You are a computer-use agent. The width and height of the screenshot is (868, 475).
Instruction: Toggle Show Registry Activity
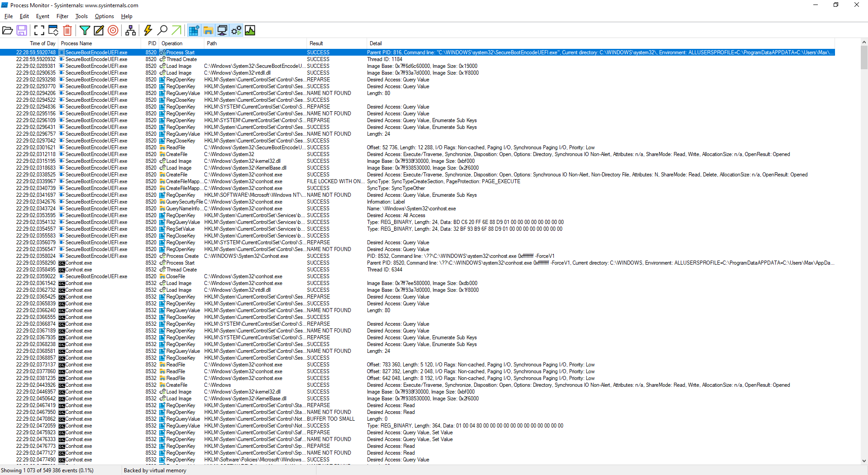tap(194, 30)
